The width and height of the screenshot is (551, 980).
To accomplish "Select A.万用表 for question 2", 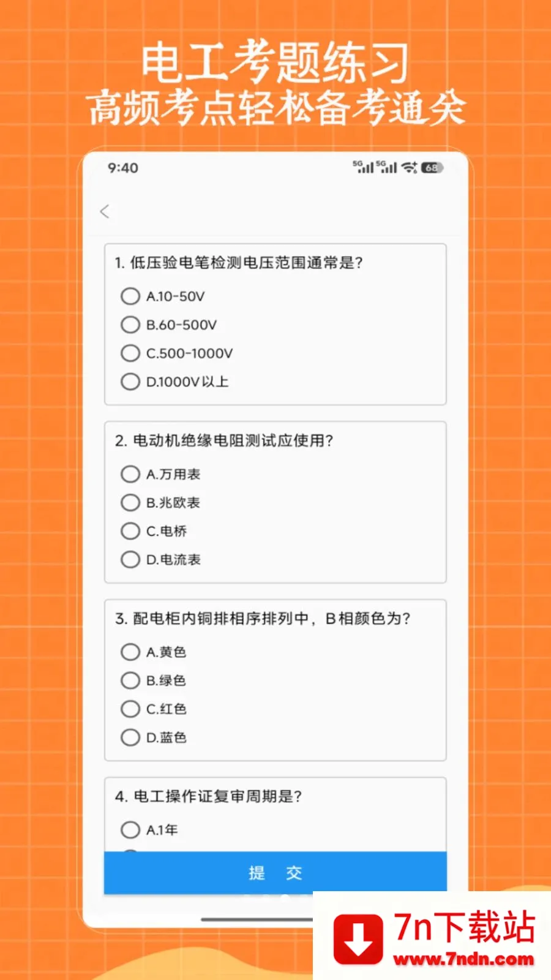I will click(130, 474).
